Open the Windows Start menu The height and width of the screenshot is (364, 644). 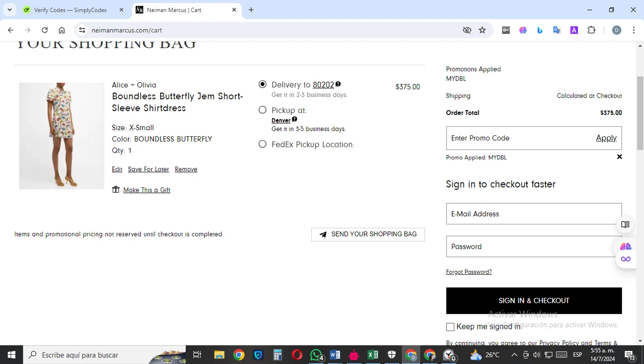tap(12, 355)
